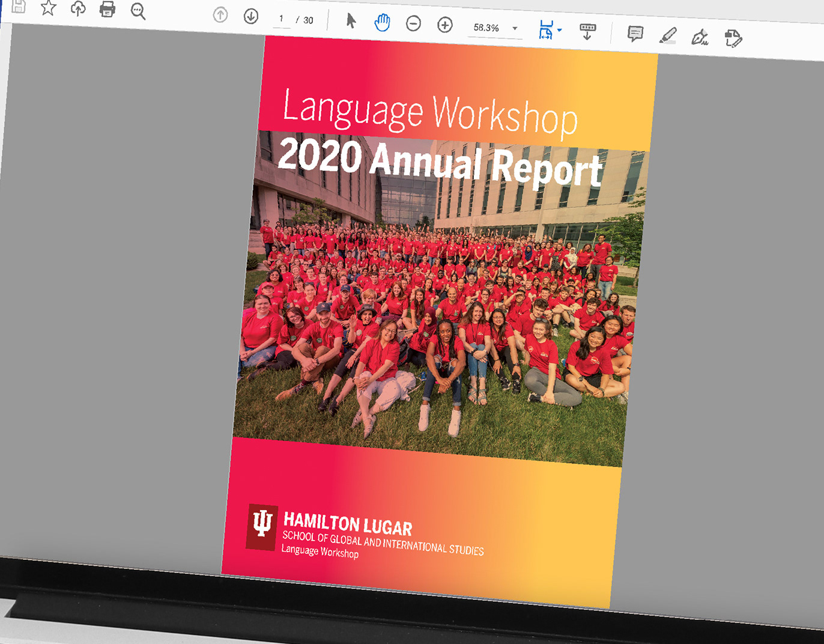Click the page number field showing 1
This screenshot has height=644, width=824.
281,19
